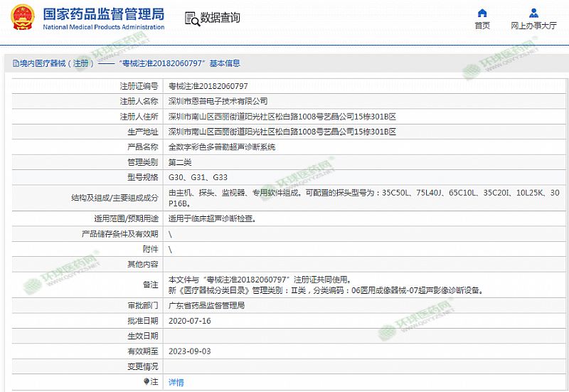This screenshot has width=569, height=392.
Task: Click the approval date 2020-07-16
Action: pyautogui.click(x=189, y=321)
